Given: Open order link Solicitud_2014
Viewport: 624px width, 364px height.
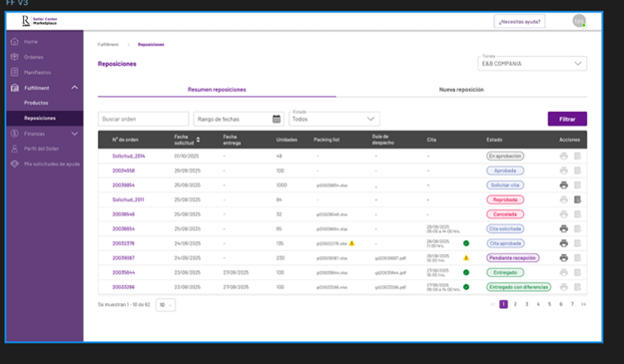Looking at the screenshot, I should click(x=129, y=157).
